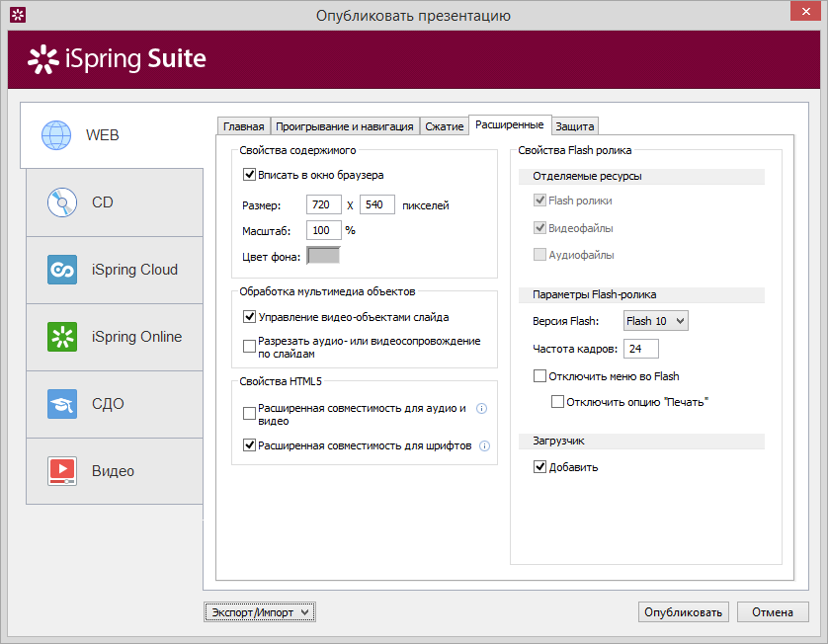828x644 pixels.
Task: Click info icon for audio and video compatibility
Action: coord(481,409)
